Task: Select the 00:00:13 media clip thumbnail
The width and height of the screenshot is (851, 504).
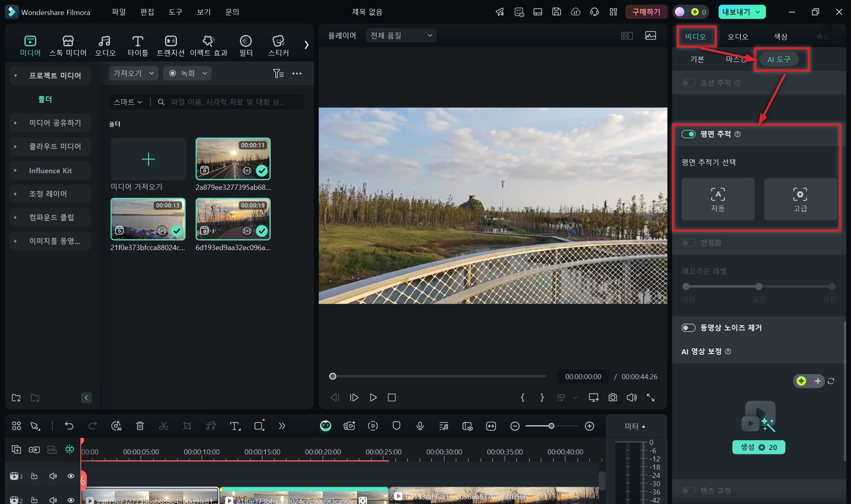Action: 148,219
